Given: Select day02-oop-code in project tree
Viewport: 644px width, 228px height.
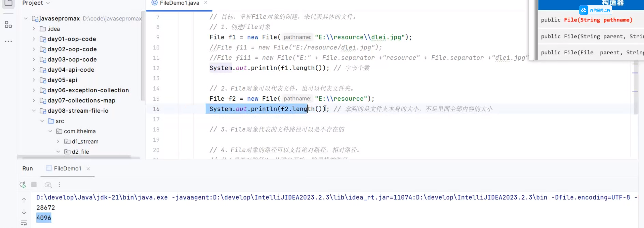Looking at the screenshot, I should [x=72, y=49].
